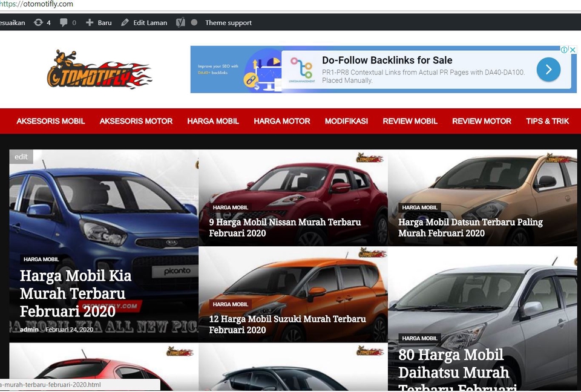Open the Aksesoris Mobil menu

pos(51,121)
